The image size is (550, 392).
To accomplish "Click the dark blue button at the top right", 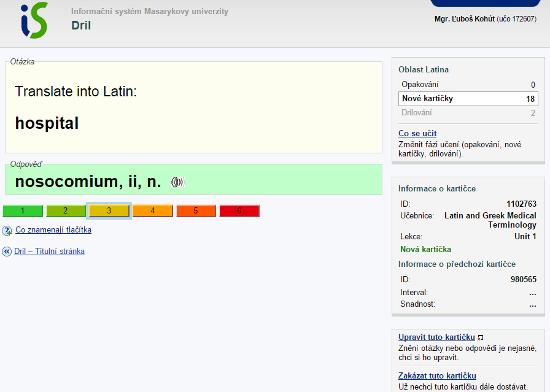I will (x=485, y=3).
